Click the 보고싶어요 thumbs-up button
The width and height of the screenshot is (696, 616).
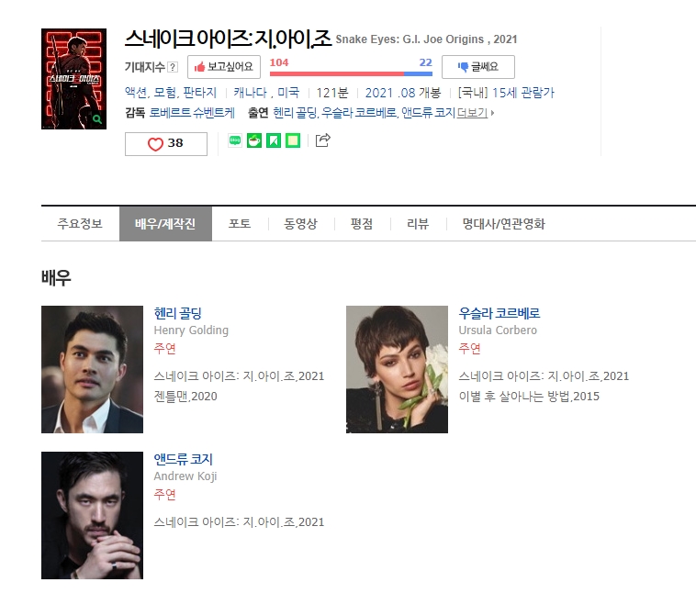(x=224, y=67)
